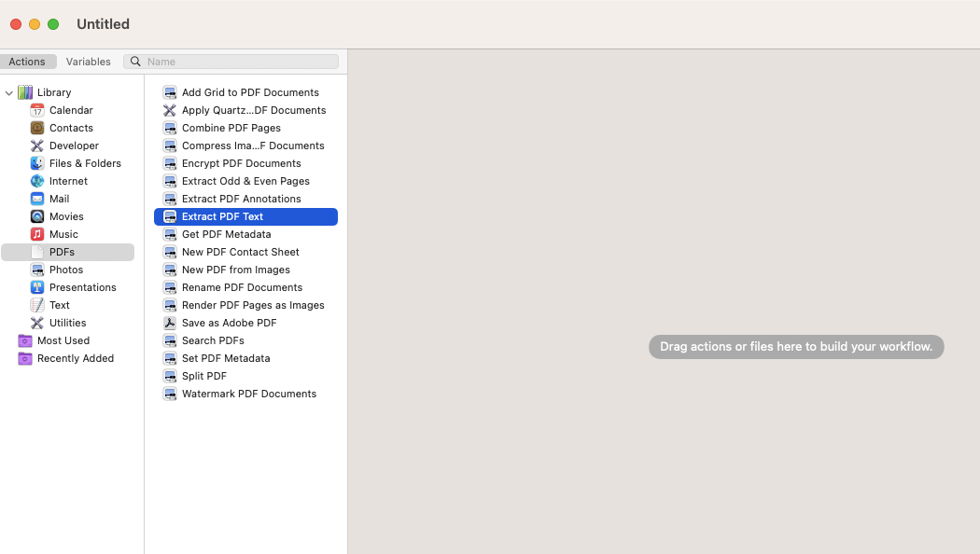Choose the "Movies" label in the library
The width and height of the screenshot is (980, 554).
tap(66, 216)
